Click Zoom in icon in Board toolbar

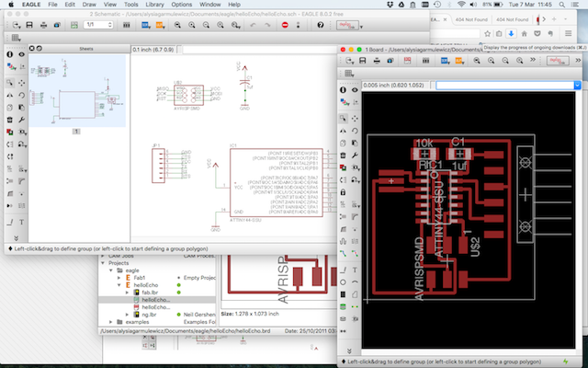point(491,61)
